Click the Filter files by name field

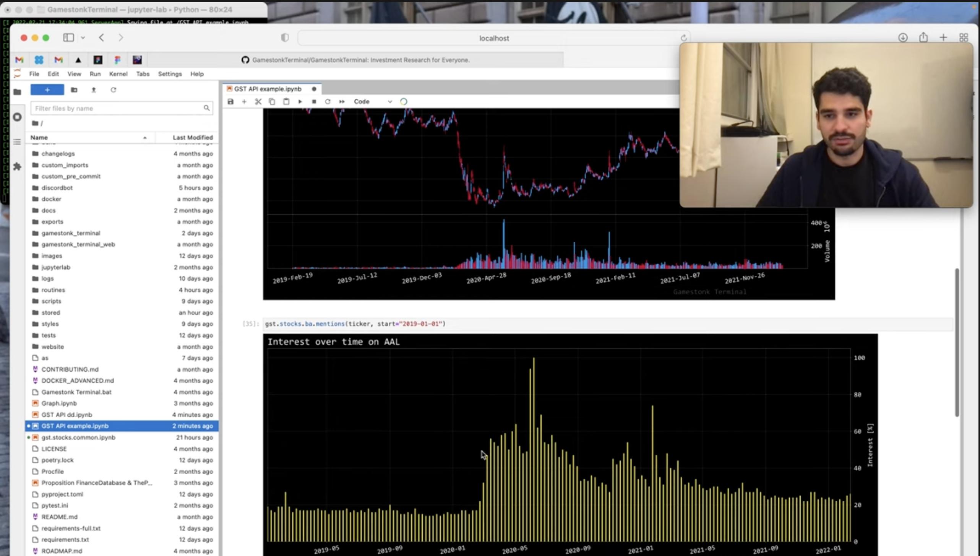pyautogui.click(x=122, y=108)
